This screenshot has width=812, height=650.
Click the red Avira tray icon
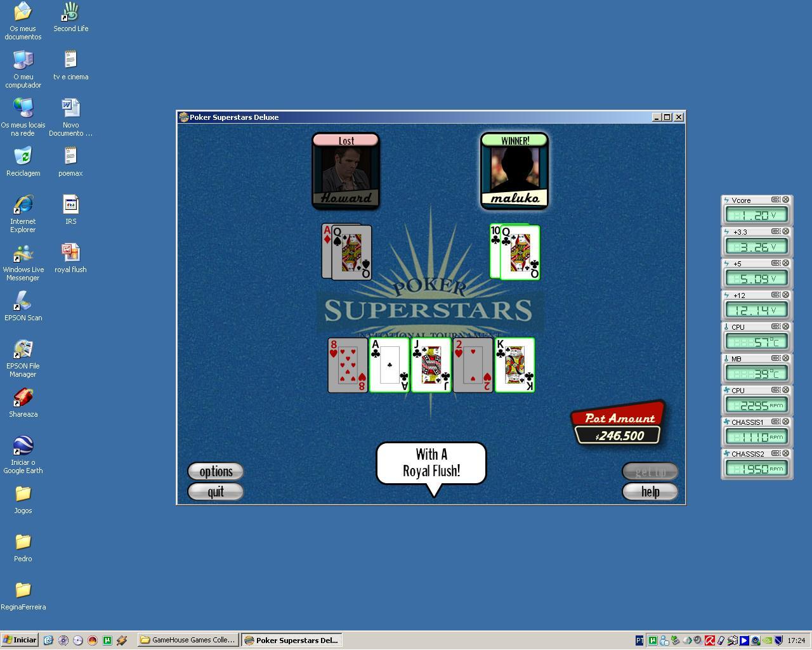tap(710, 640)
